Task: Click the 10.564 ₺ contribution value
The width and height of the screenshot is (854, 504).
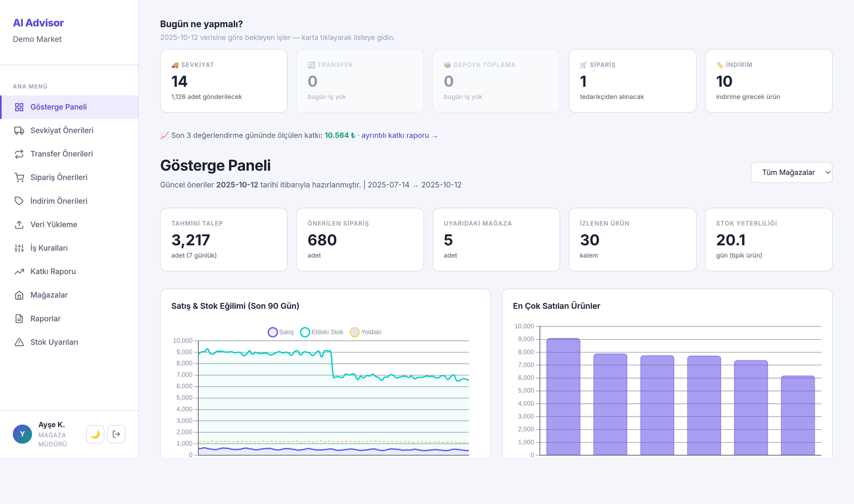Action: (340, 135)
